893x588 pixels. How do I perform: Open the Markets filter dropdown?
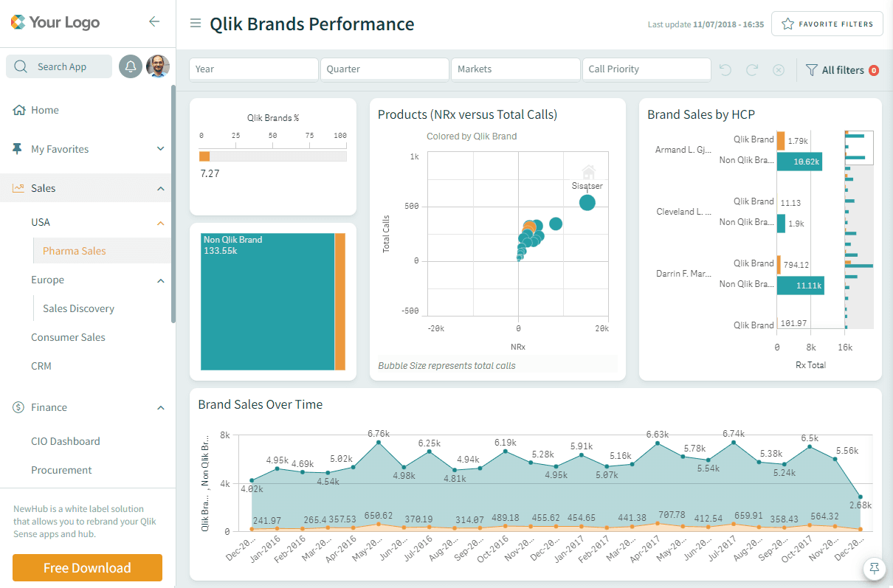[515, 69]
